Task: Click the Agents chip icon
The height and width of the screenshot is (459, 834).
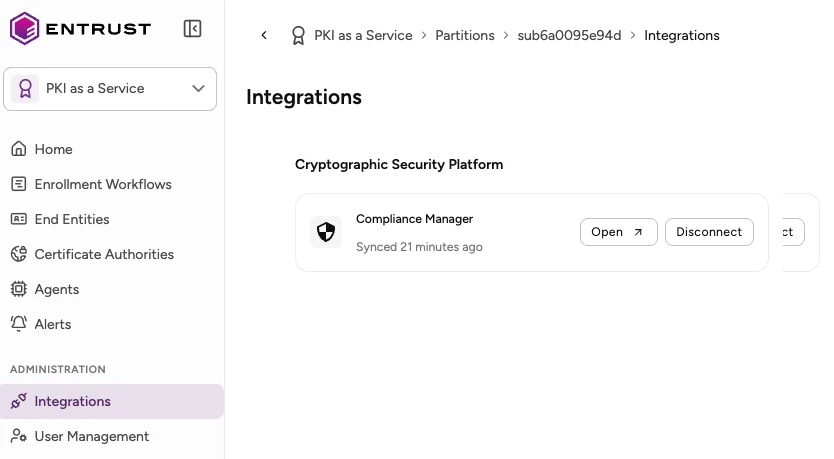Action: [x=19, y=289]
